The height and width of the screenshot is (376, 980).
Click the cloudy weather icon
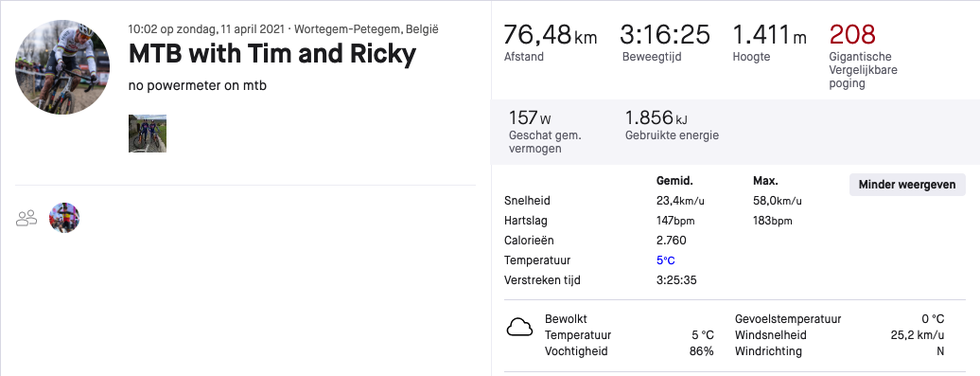click(x=519, y=327)
